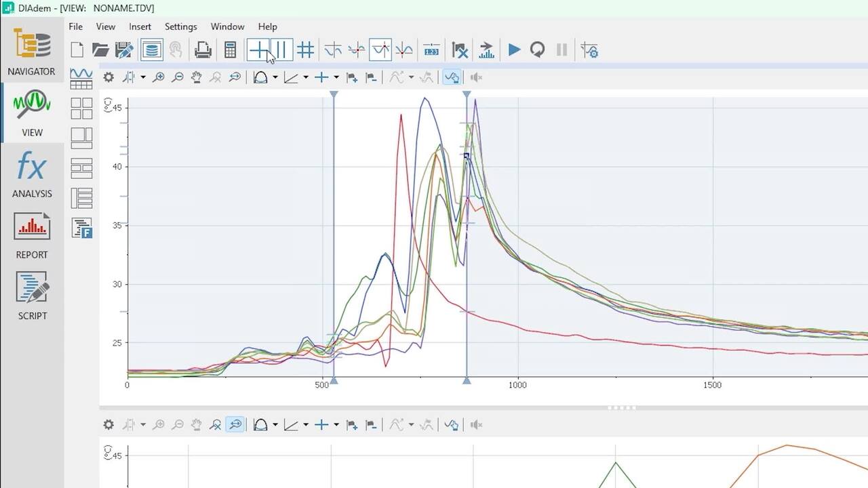Open the File menu
Image resolution: width=868 pixels, height=488 pixels.
click(x=76, y=26)
